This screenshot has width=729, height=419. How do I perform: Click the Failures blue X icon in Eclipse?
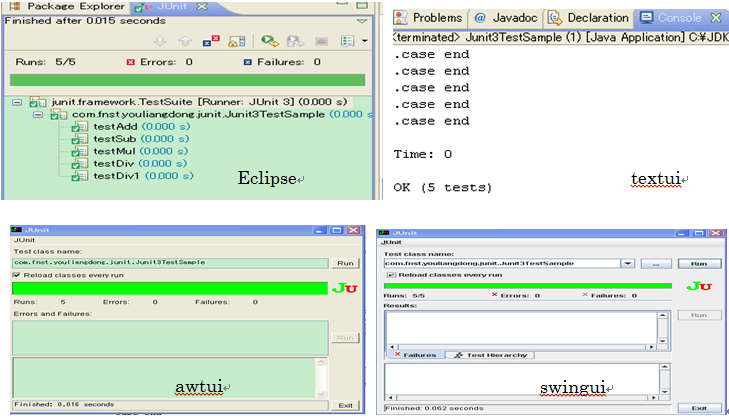point(248,62)
